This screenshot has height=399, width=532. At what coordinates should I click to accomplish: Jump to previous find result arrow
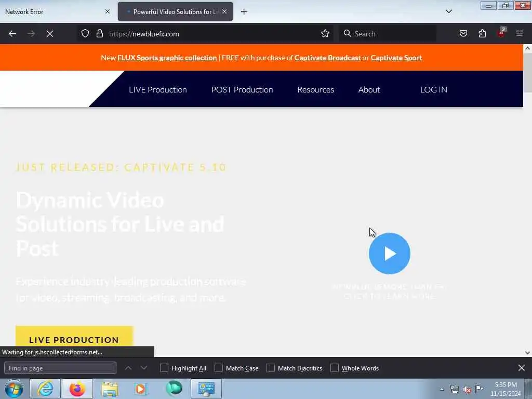click(128, 368)
